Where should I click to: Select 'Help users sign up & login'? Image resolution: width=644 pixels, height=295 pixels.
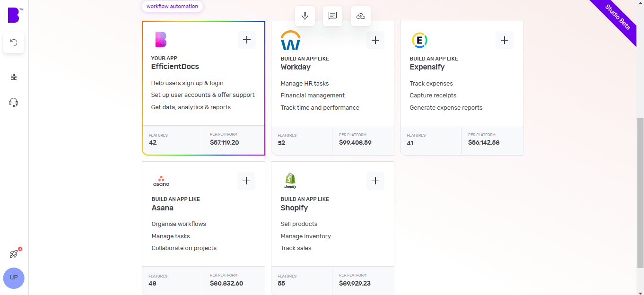tap(187, 83)
